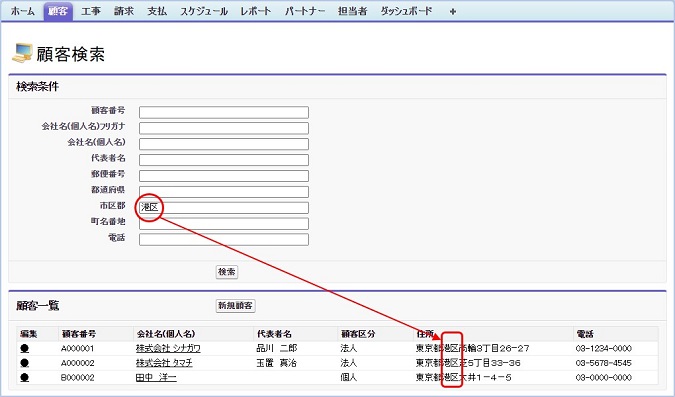Click the 郵便番号 input field
This screenshot has width=675, height=397.
pos(224,176)
